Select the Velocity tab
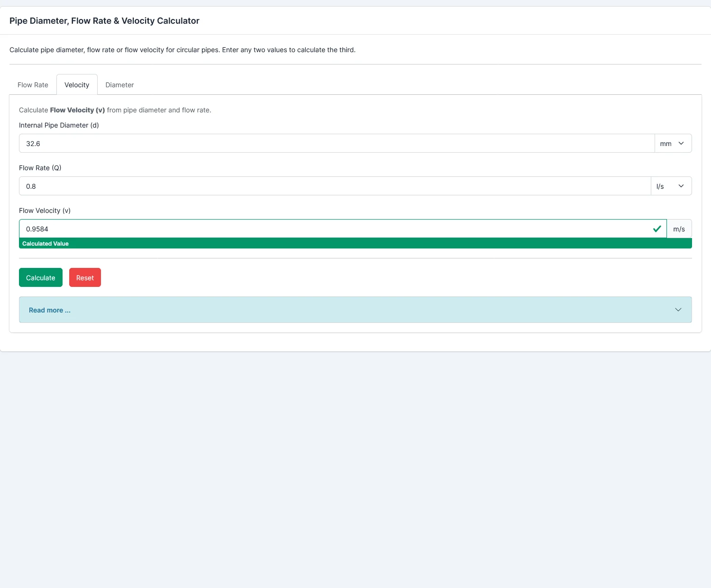 (x=77, y=85)
